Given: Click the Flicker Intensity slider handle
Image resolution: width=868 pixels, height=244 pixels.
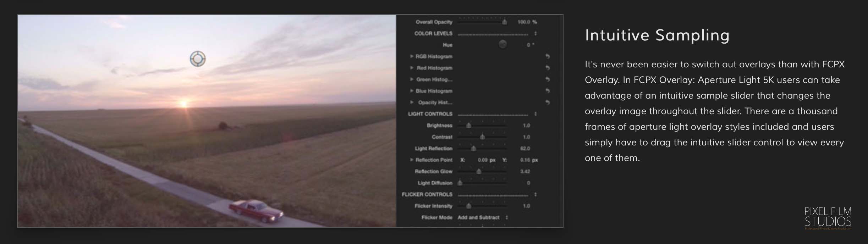Looking at the screenshot, I should 469,206.
